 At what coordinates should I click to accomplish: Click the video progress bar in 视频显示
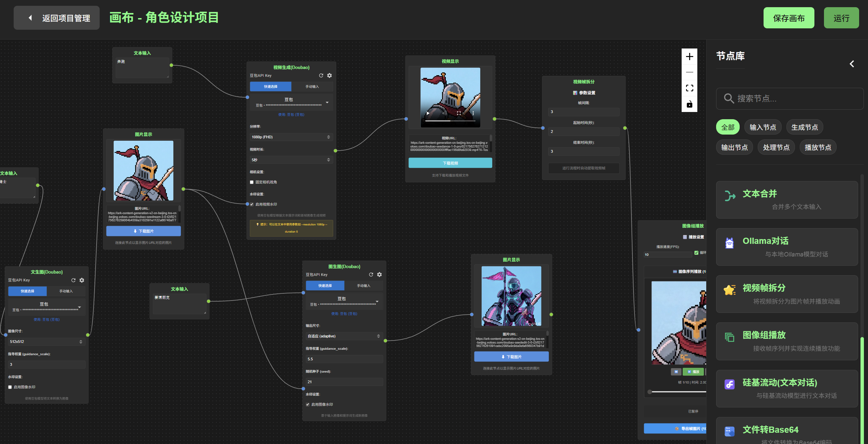point(450,121)
